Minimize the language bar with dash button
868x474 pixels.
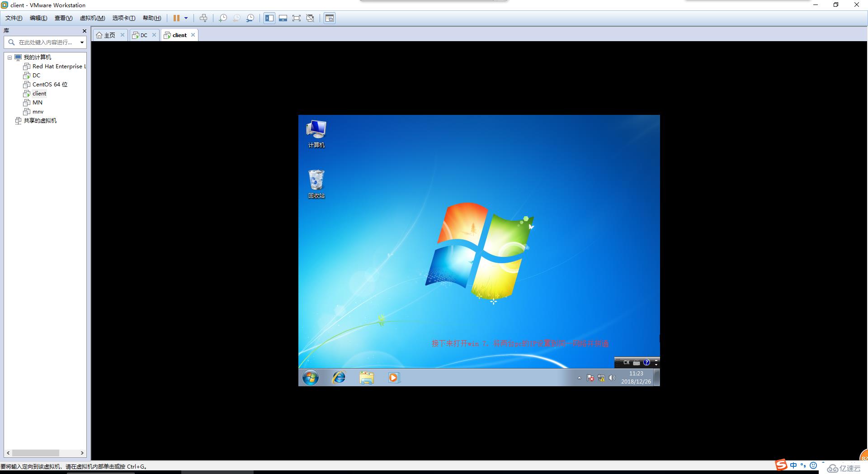pyautogui.click(x=656, y=360)
